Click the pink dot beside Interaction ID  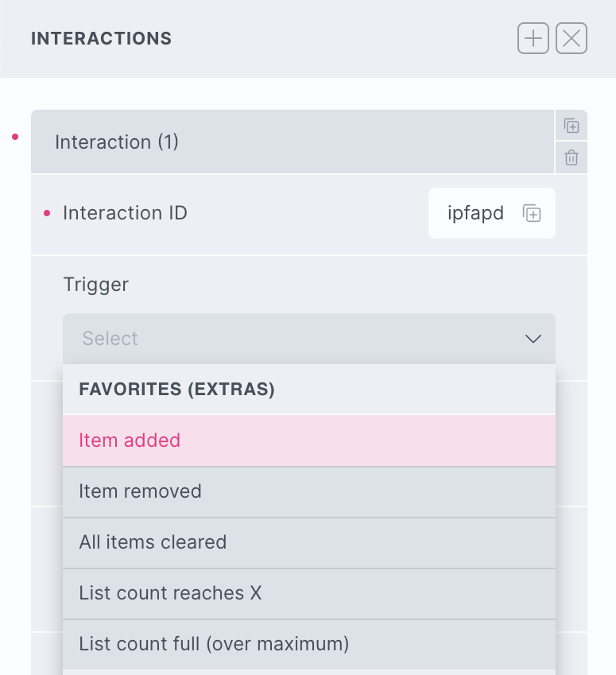(x=47, y=212)
